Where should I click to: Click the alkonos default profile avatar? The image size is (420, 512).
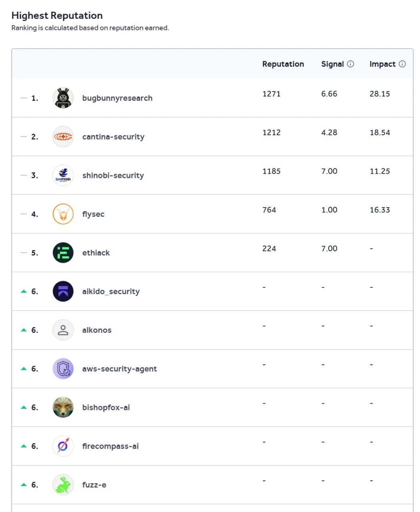pos(63,330)
